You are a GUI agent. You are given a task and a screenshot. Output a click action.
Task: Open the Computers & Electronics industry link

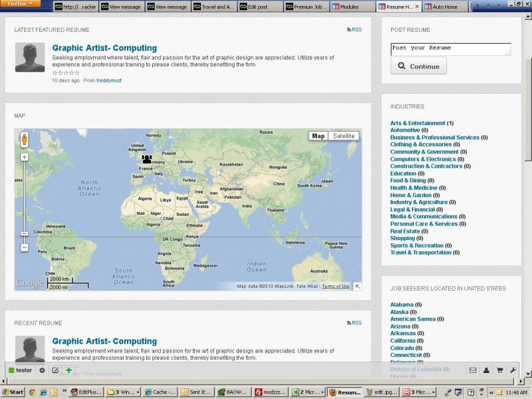click(423, 159)
